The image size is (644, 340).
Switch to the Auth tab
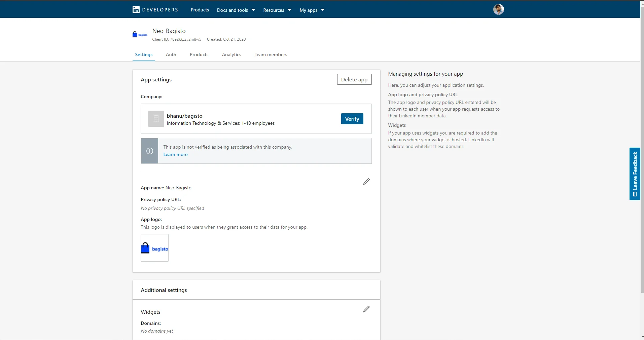tap(171, 54)
